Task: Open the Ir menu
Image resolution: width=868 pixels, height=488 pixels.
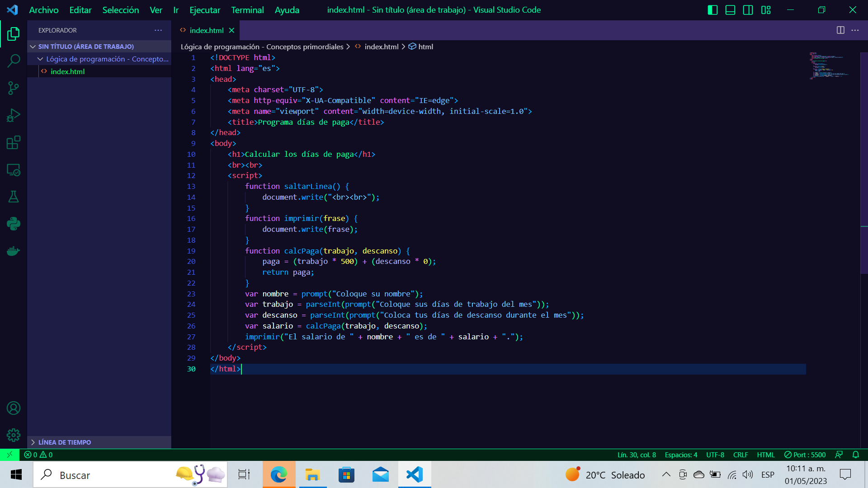Action: point(176,10)
